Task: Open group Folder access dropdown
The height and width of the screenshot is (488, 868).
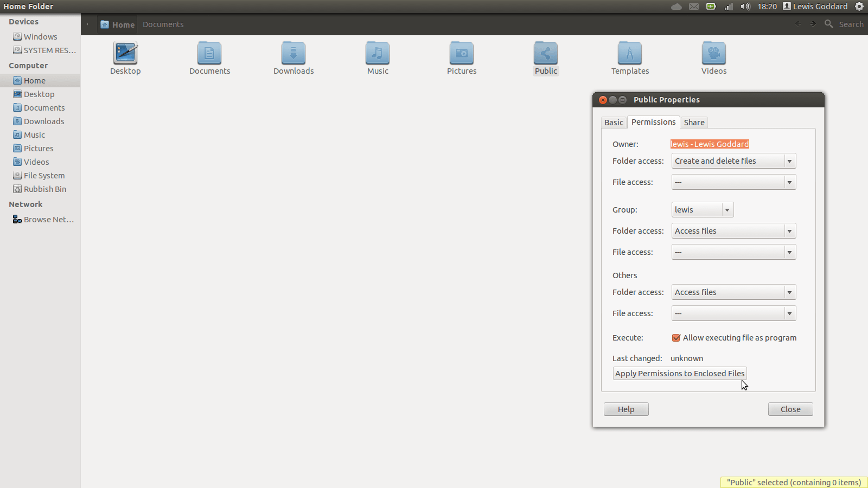Action: [x=733, y=231]
